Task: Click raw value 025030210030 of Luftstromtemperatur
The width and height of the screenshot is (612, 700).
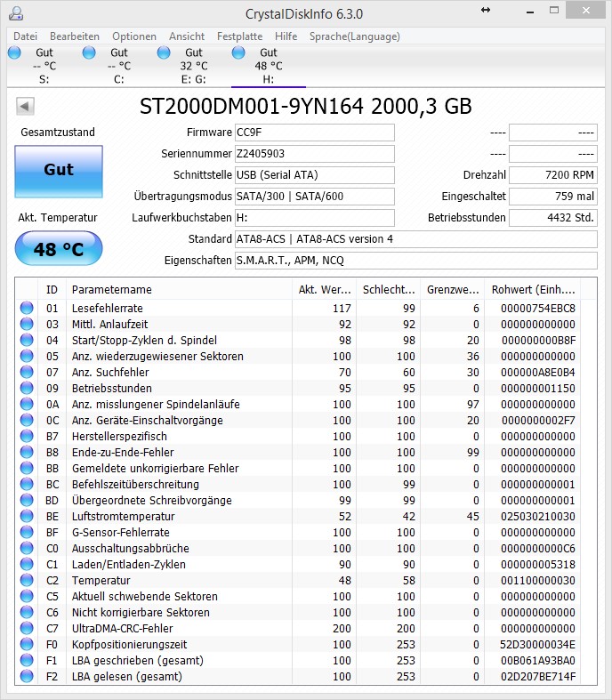Action: [538, 517]
